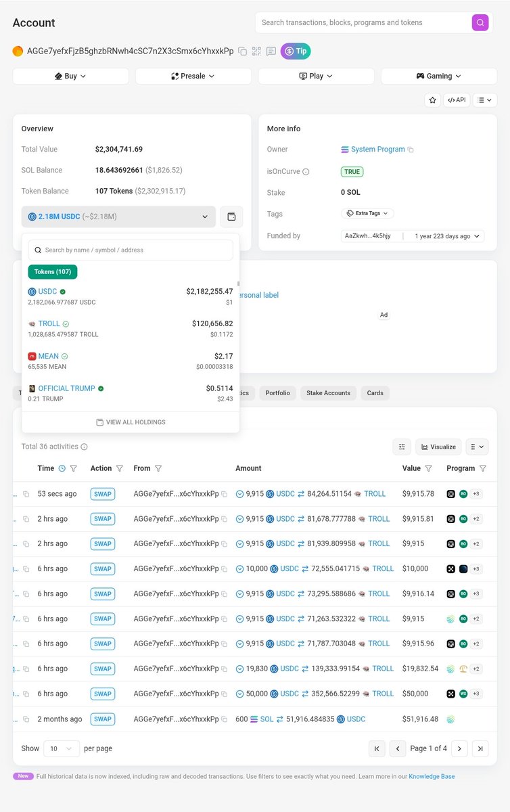510x812 pixels.
Task: Copy signature of 53 secs ago row
Action: [26, 494]
